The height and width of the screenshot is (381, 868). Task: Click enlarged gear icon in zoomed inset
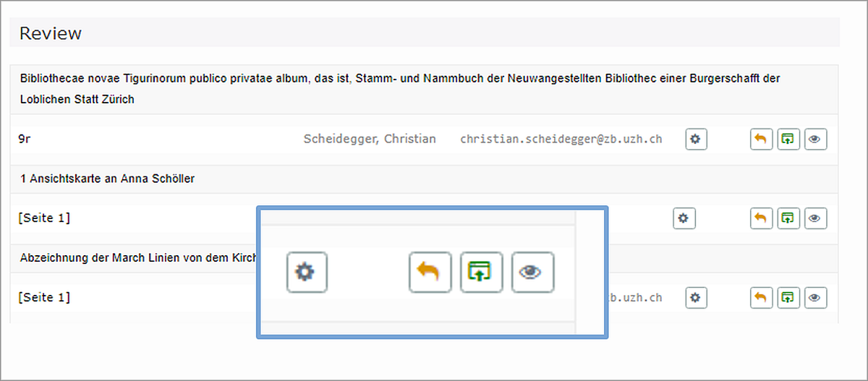(x=307, y=273)
